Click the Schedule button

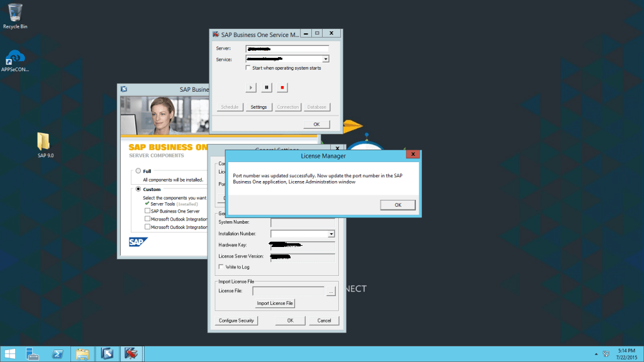(230, 107)
